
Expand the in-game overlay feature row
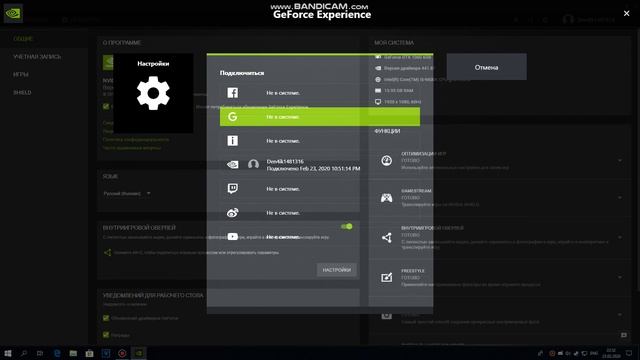620,237
